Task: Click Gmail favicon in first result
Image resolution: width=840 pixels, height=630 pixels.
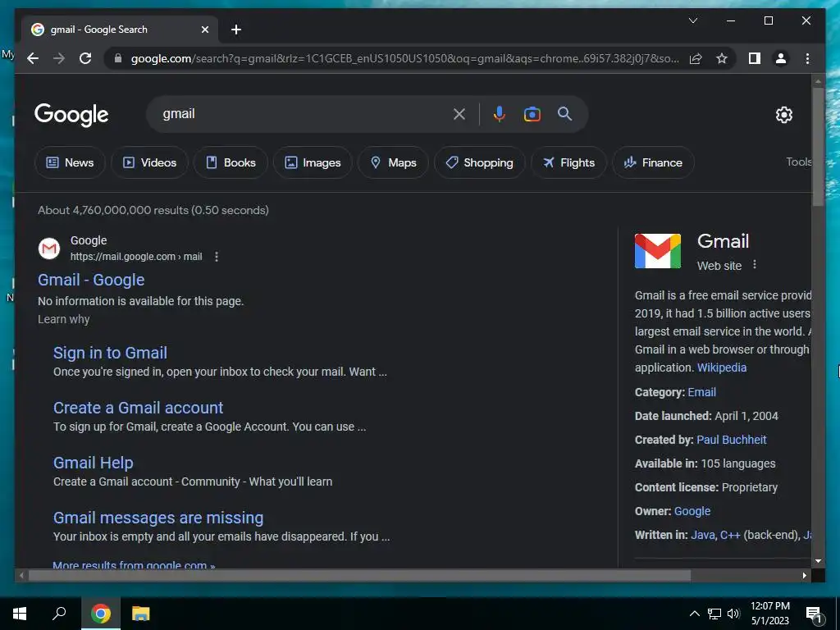Action: pos(48,249)
